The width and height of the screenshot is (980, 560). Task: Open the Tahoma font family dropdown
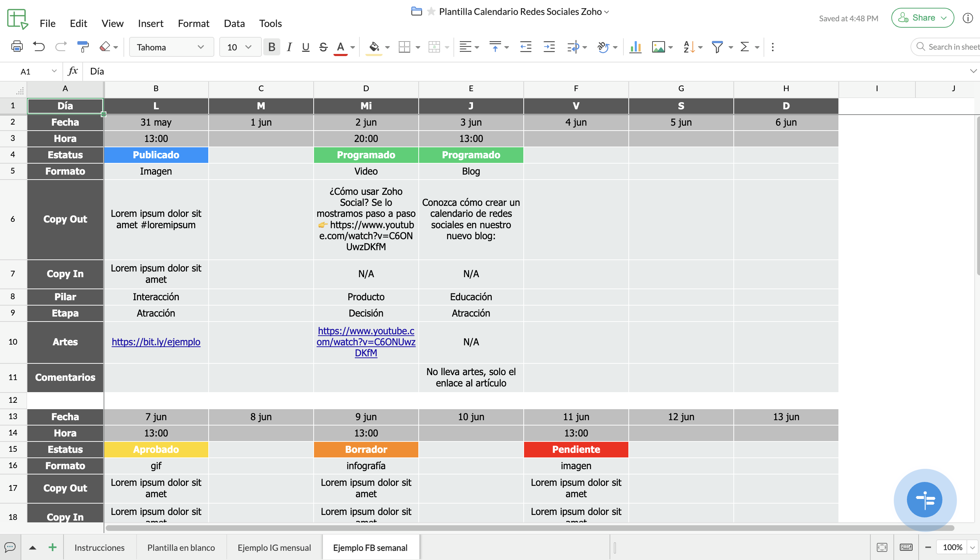171,47
